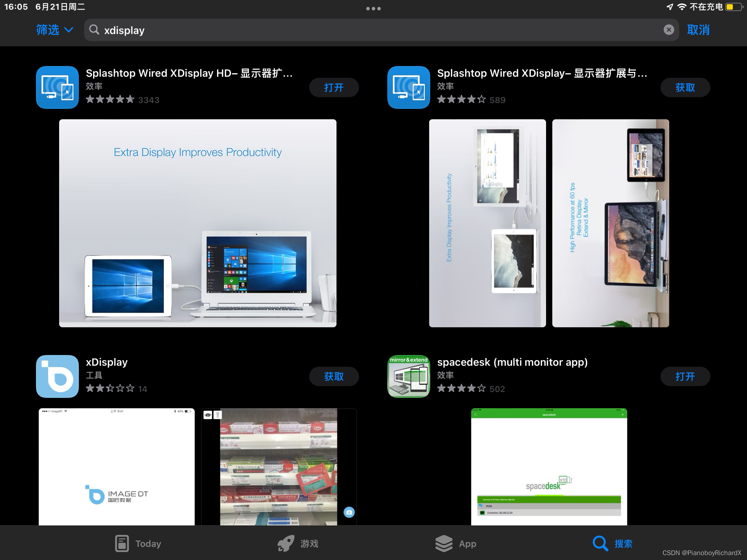The width and height of the screenshot is (747, 560).
Task: Tap the magnifier icon inside the search bar
Action: pyautogui.click(x=94, y=30)
